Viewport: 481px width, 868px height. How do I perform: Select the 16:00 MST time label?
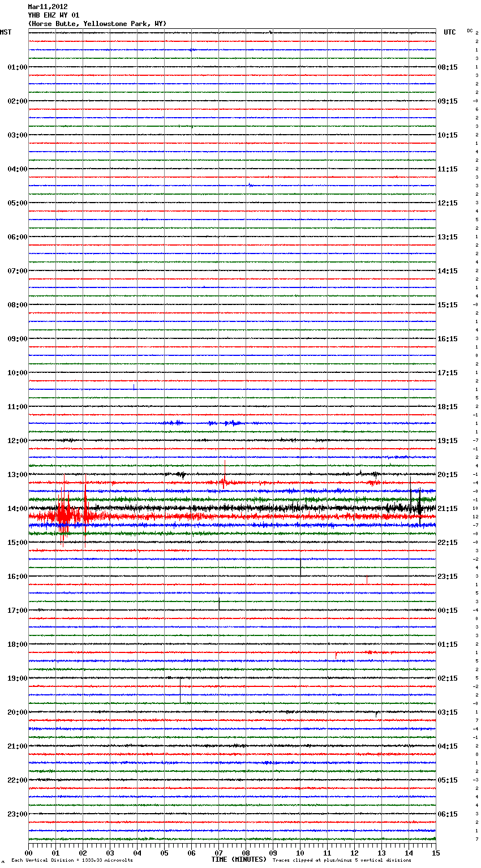[x=17, y=577]
